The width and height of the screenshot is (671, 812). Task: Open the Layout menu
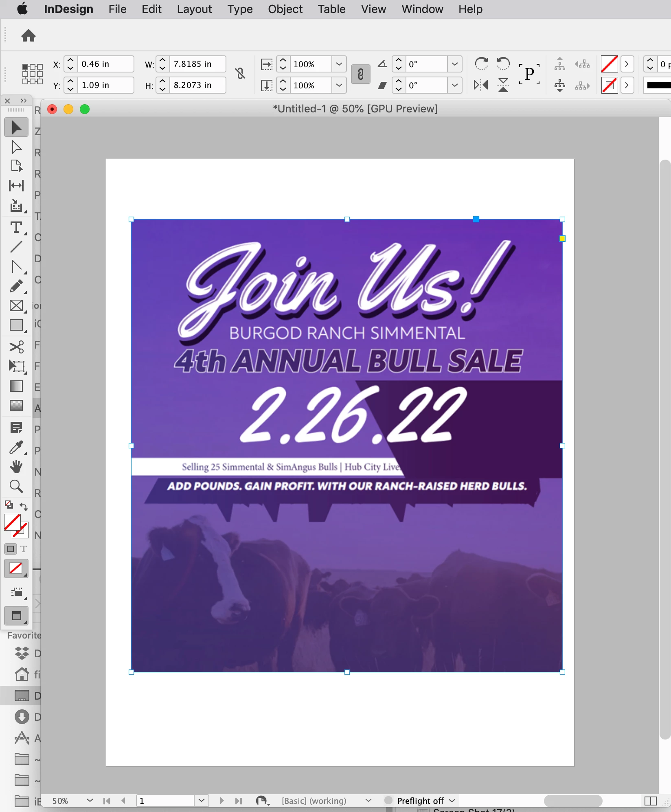(x=194, y=9)
